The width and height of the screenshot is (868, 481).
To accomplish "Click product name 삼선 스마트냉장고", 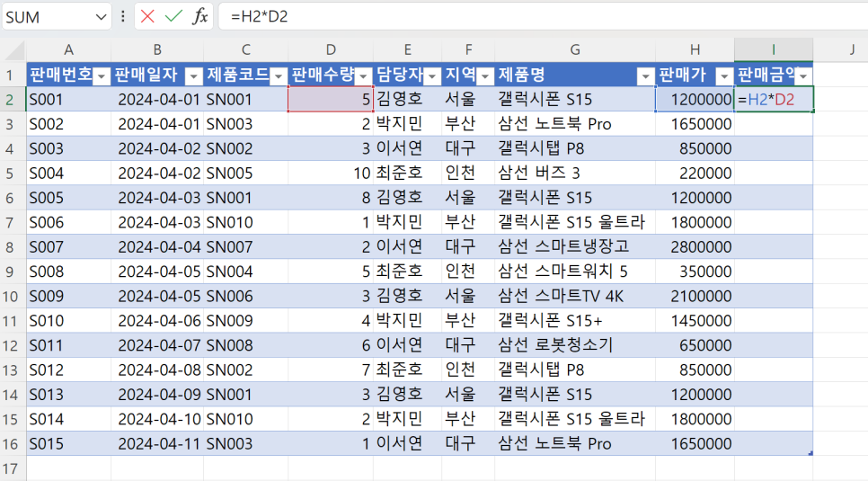I will pos(575,246).
